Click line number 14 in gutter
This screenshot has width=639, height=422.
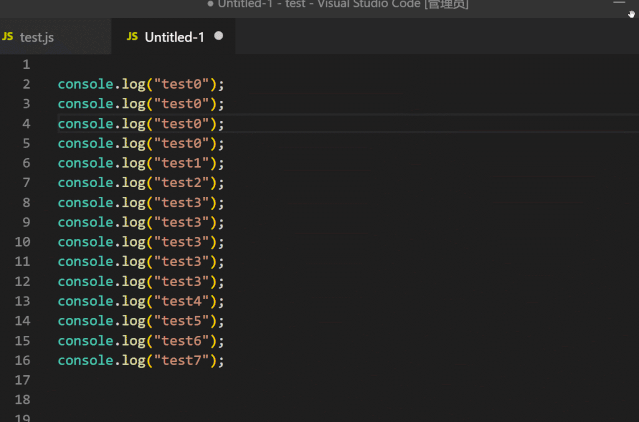click(22, 321)
